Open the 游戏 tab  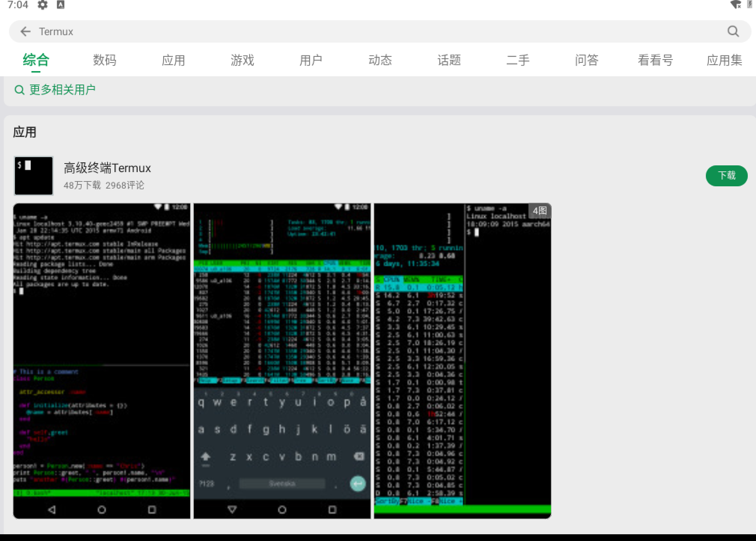[242, 60]
